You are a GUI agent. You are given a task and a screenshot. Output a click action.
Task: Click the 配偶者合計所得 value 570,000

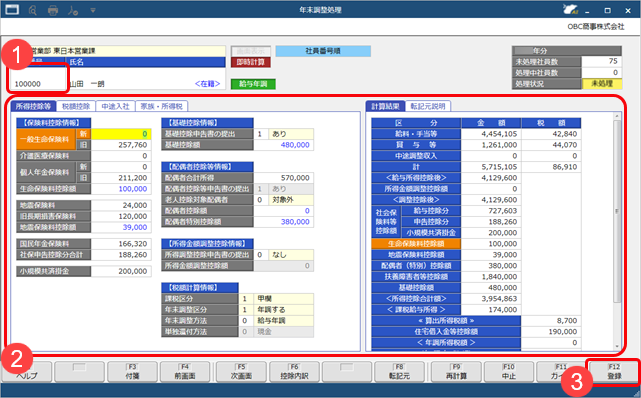coord(284,178)
